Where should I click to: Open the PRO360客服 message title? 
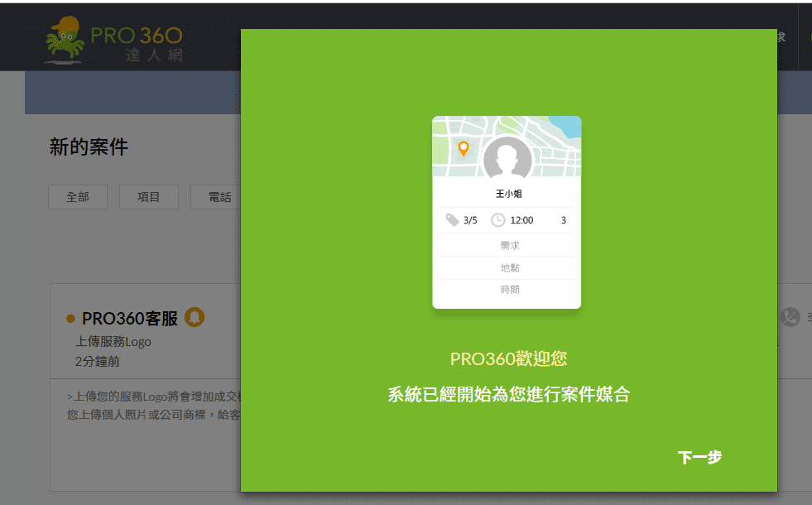130,318
